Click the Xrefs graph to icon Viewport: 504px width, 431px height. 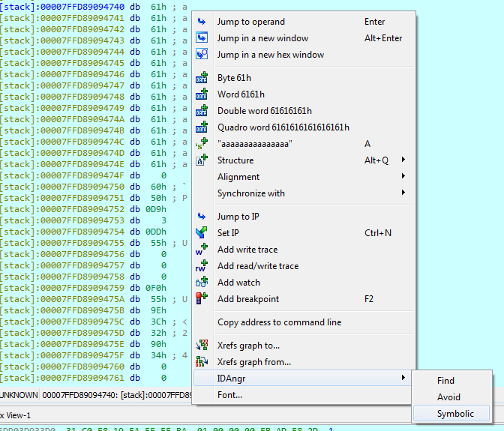click(202, 346)
